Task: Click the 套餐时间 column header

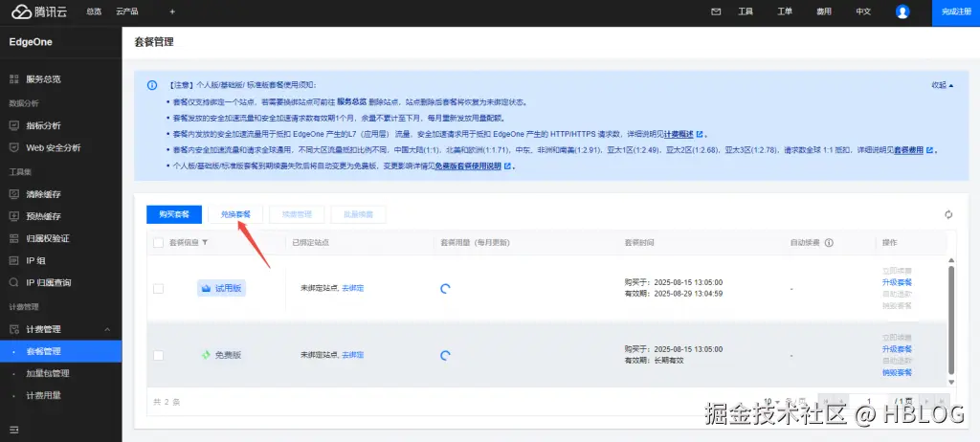Action: coord(639,243)
